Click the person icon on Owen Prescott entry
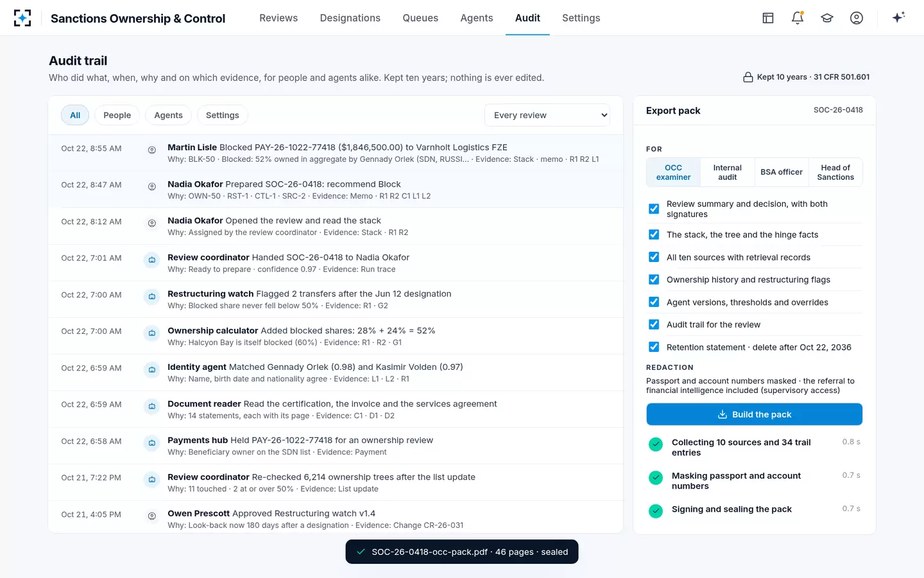The image size is (924, 578). (x=152, y=516)
